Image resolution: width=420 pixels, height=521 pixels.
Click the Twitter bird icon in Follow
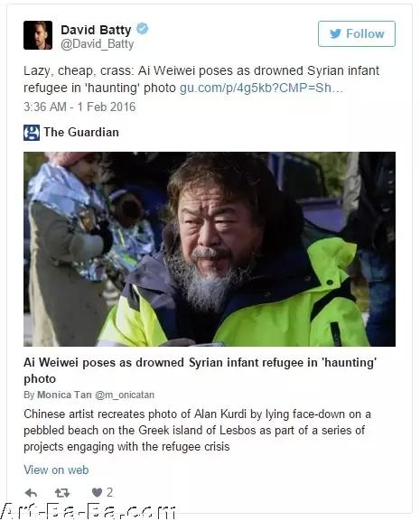(x=336, y=33)
